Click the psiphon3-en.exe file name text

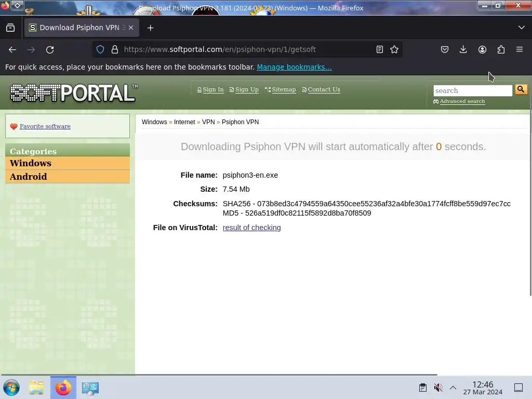pos(250,175)
